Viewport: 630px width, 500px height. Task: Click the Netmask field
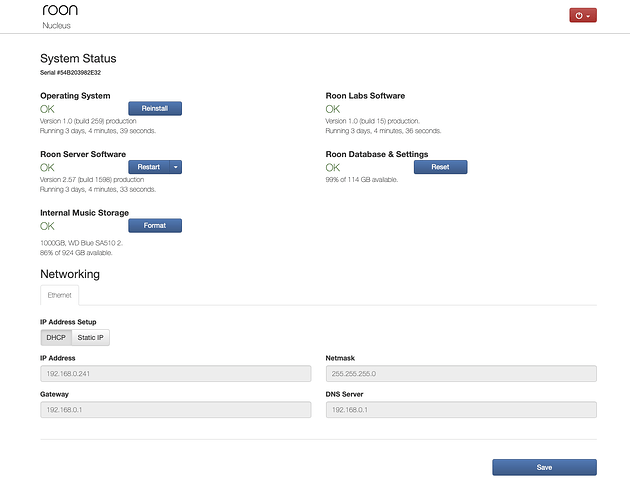point(460,374)
